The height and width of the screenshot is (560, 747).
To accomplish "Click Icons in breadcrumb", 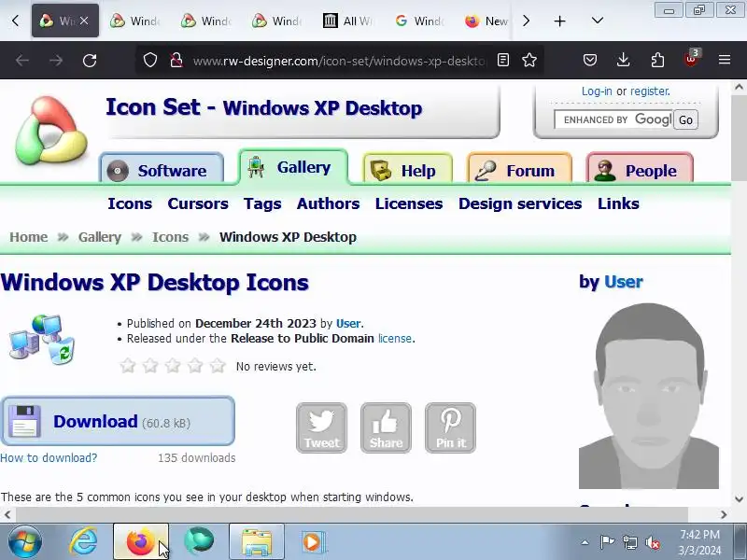I will click(170, 237).
